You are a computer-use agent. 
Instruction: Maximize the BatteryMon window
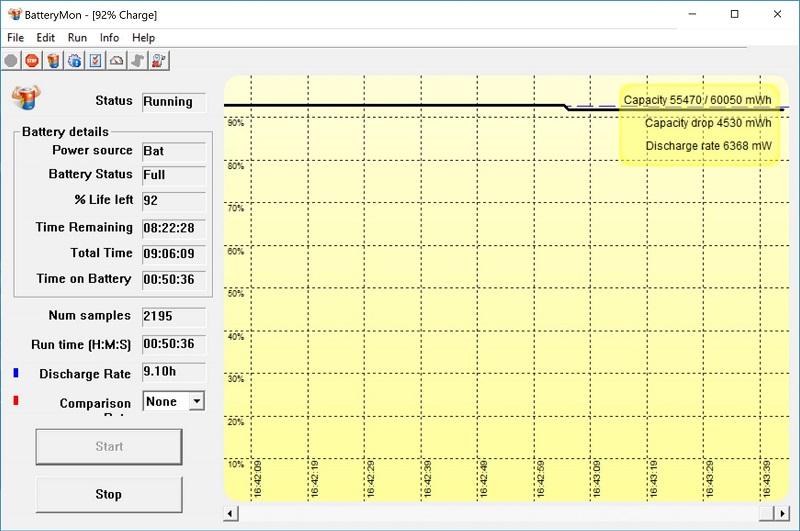(x=735, y=14)
